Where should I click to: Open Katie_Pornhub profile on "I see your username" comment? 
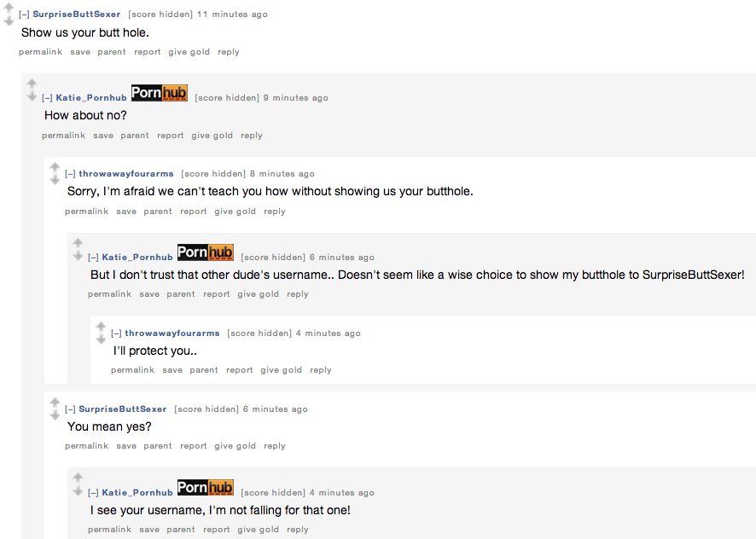click(x=137, y=492)
